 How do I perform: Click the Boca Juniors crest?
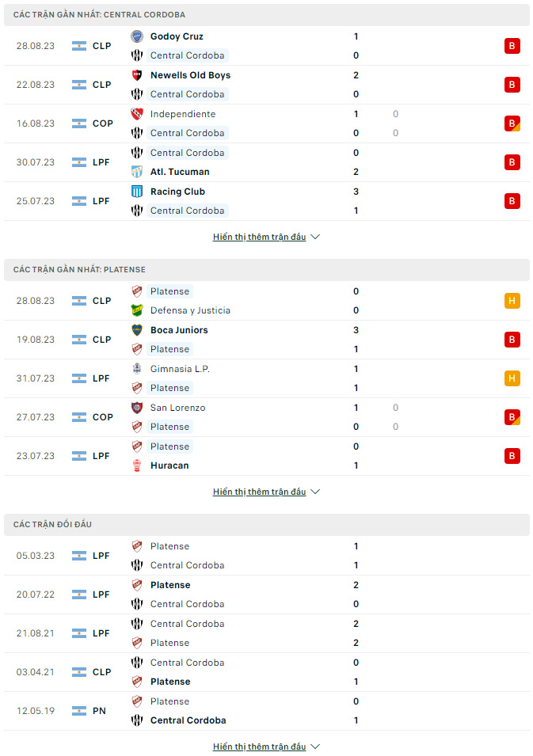pyautogui.click(x=137, y=330)
